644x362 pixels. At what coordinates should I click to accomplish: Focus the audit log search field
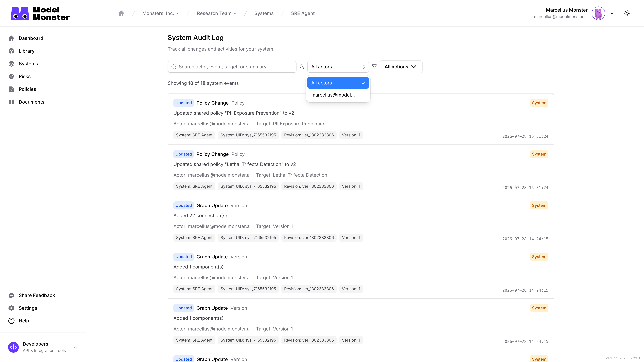(x=232, y=67)
